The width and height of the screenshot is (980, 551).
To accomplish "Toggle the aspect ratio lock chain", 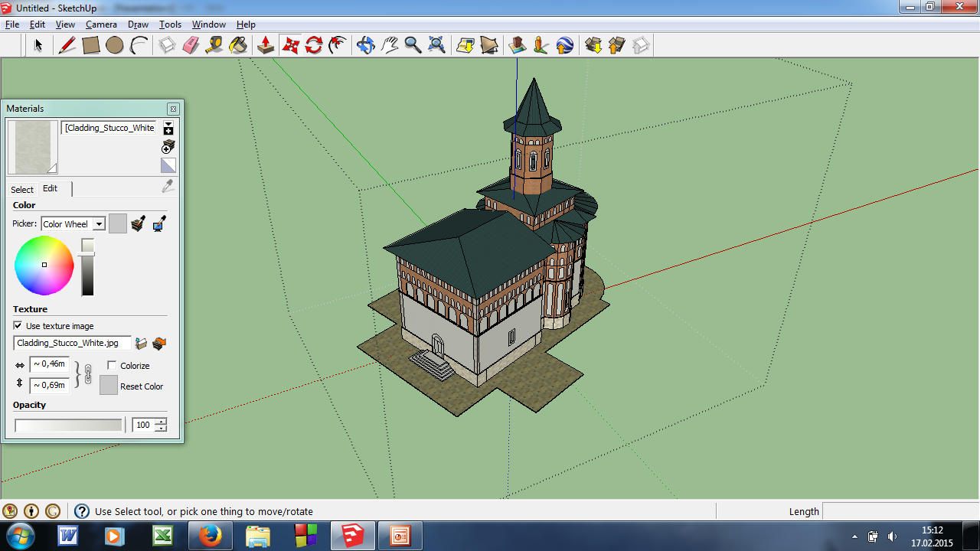I will (x=87, y=374).
